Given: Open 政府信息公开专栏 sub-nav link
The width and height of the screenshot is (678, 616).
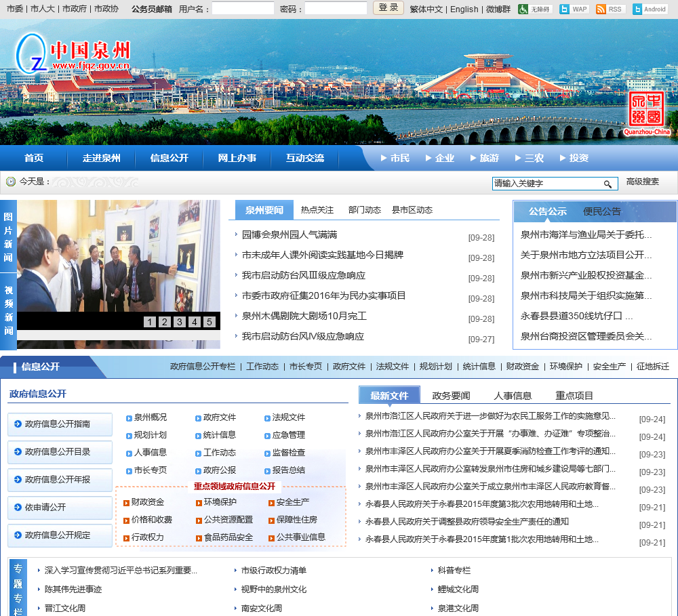Looking at the screenshot, I should (x=202, y=367).
